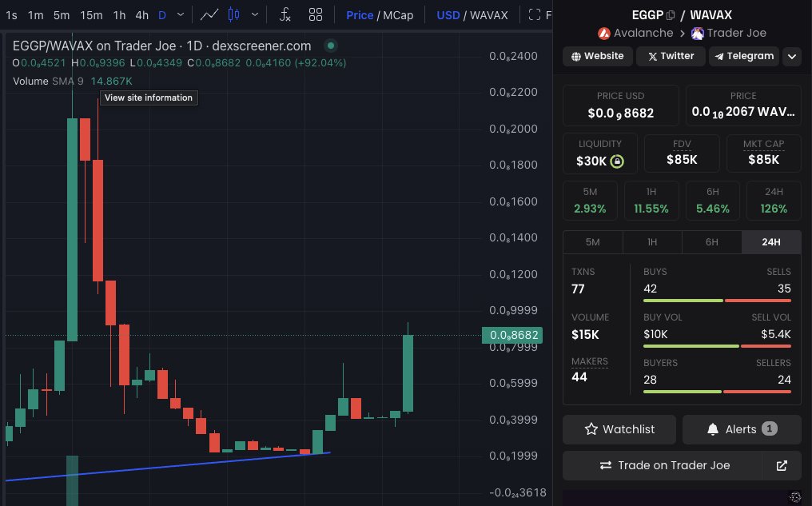Click the Avalanche chain link
Viewport: 812px width, 506px height.
635,33
